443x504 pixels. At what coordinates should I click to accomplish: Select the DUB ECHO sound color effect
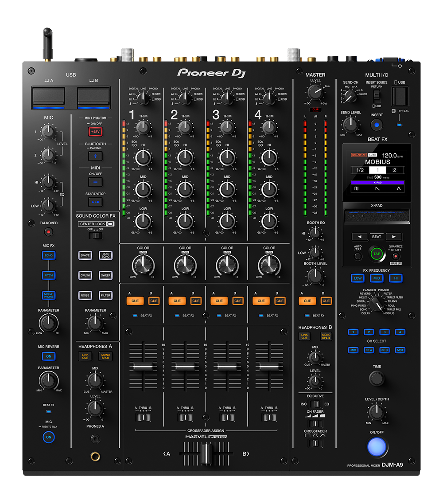coord(106,255)
